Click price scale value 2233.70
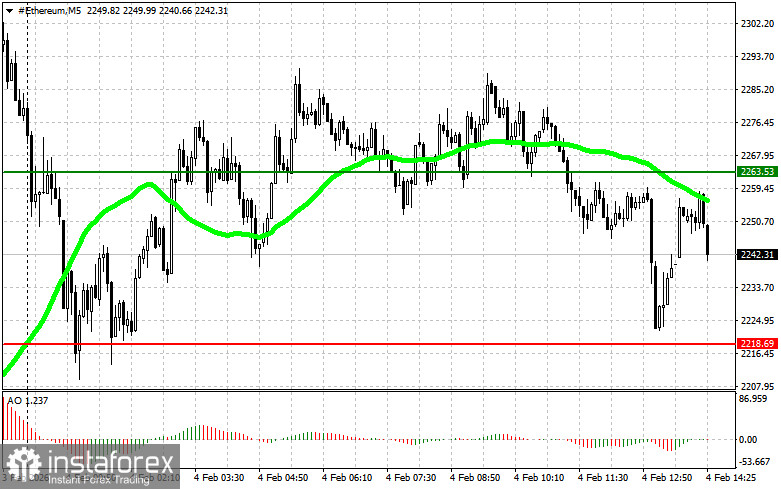 pos(757,287)
